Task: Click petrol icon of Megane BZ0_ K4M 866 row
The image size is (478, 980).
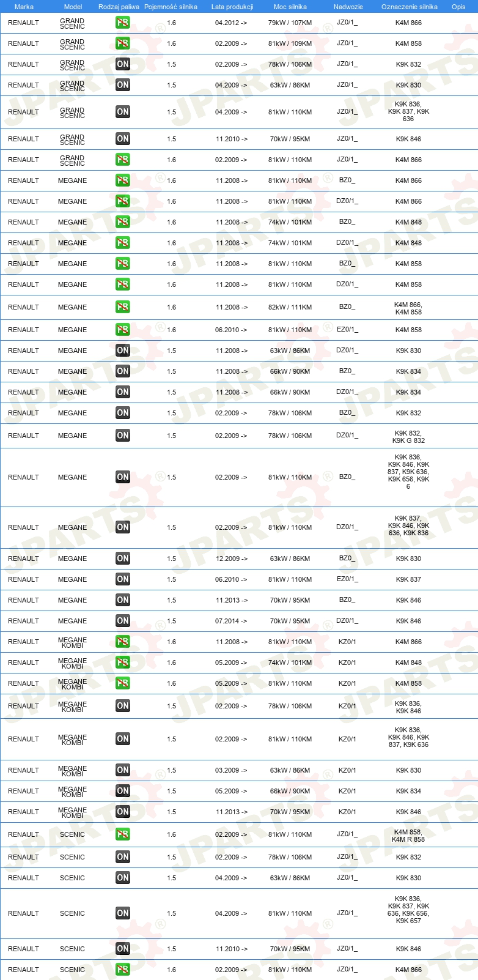Action: [x=123, y=180]
